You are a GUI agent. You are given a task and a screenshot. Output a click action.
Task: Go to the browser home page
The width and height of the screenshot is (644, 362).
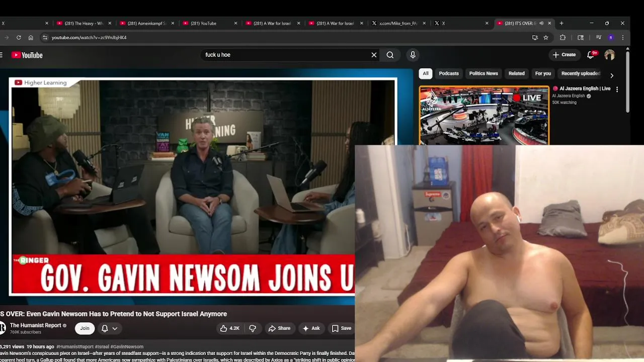pyautogui.click(x=31, y=37)
